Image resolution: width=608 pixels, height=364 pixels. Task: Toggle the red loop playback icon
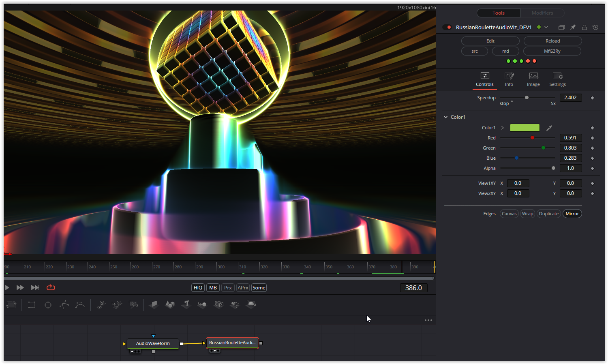tap(51, 287)
